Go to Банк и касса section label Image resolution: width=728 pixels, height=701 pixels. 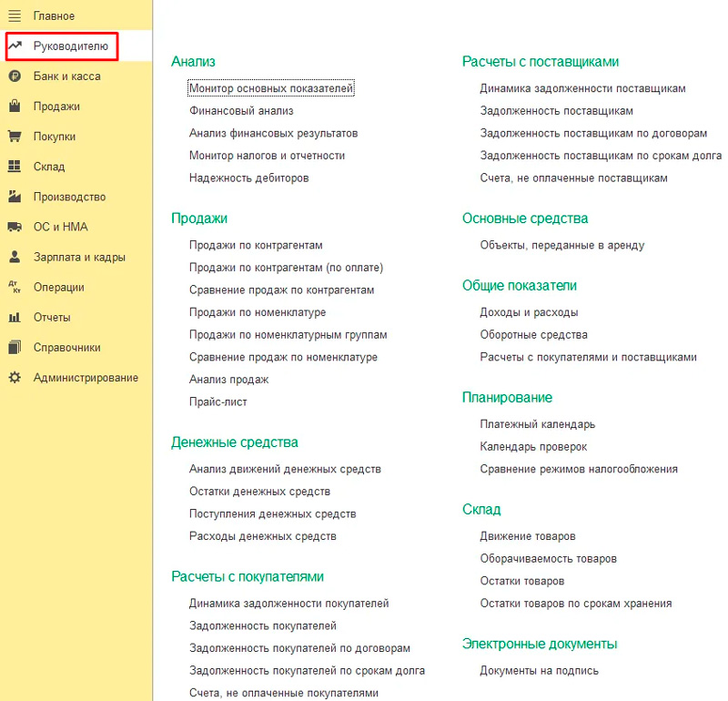pyautogui.click(x=66, y=76)
